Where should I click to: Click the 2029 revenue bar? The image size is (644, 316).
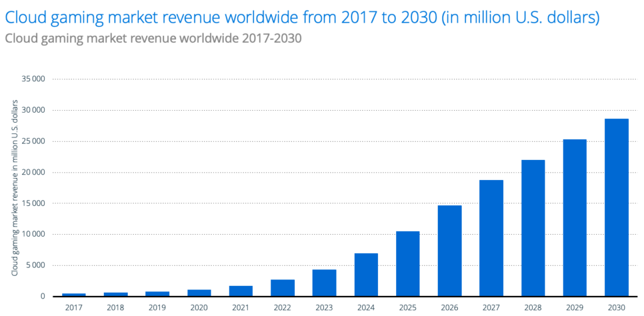pyautogui.click(x=574, y=217)
